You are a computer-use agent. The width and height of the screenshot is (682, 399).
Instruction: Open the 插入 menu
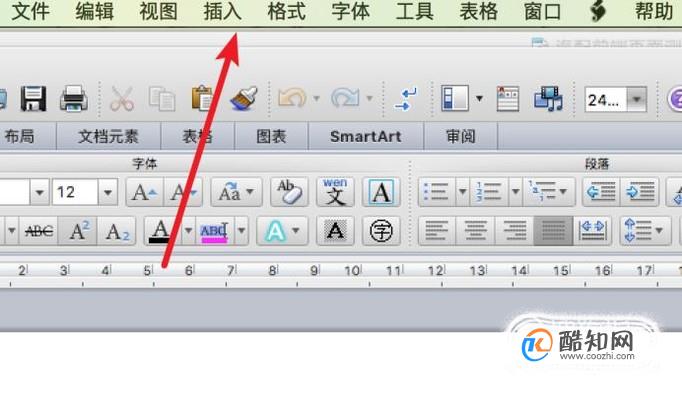(222, 11)
